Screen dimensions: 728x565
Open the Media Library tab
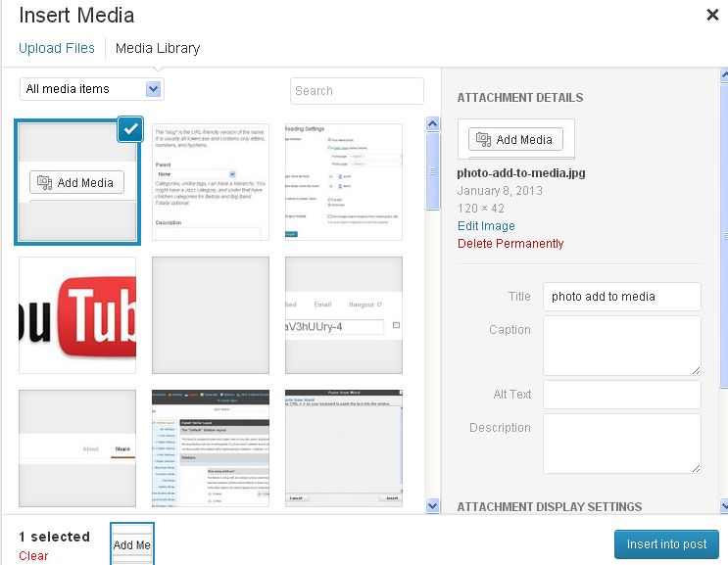pyautogui.click(x=157, y=48)
